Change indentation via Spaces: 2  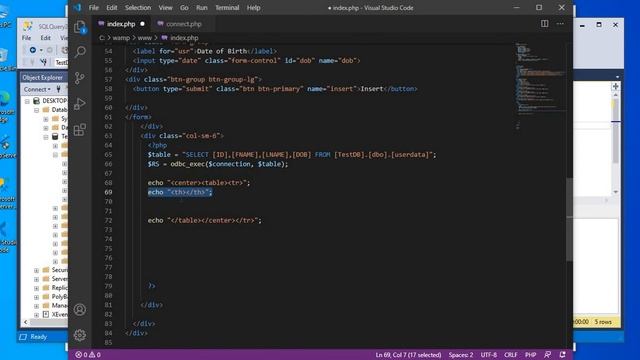pos(461,355)
